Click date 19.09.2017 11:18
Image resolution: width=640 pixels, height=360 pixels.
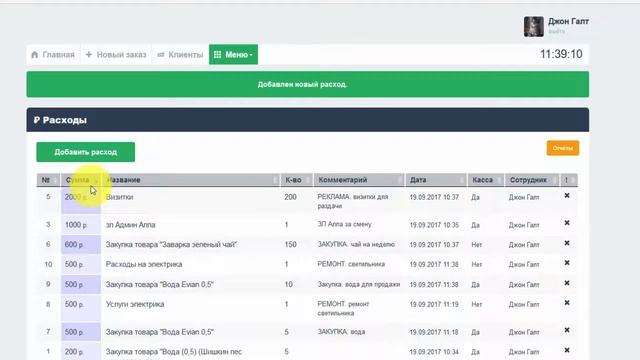434,332
